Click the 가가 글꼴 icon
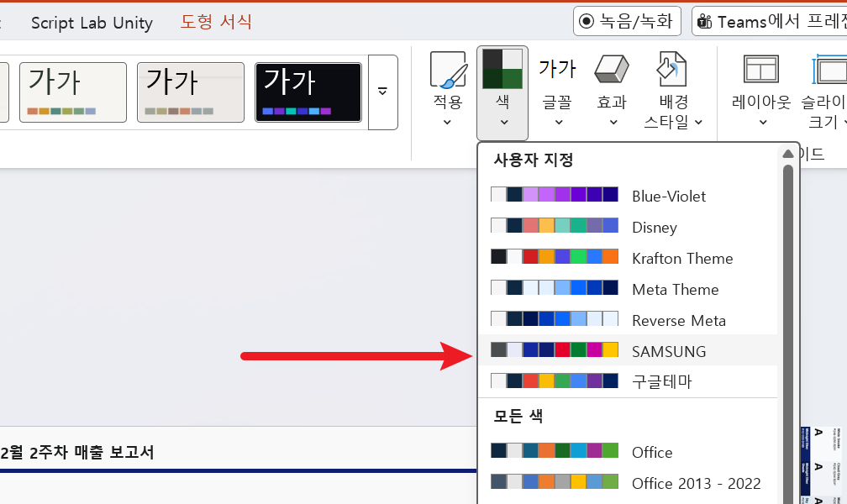The height and width of the screenshot is (504, 847). (557, 69)
